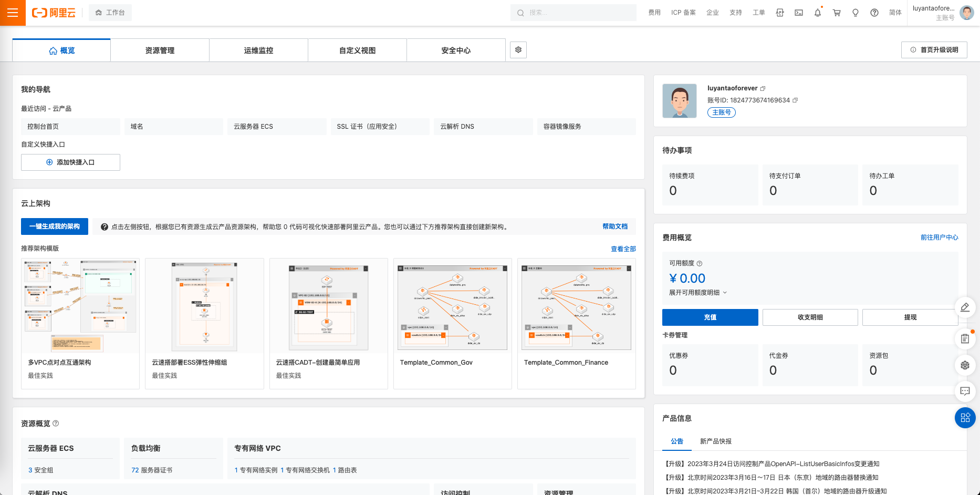Click in the 搜索 search field
Screen dimensions: 980x495
pos(574,13)
